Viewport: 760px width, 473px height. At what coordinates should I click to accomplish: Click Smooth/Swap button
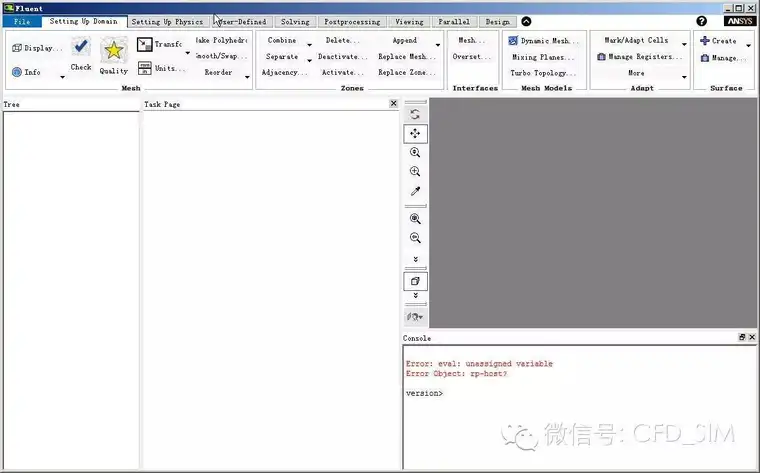point(222,56)
